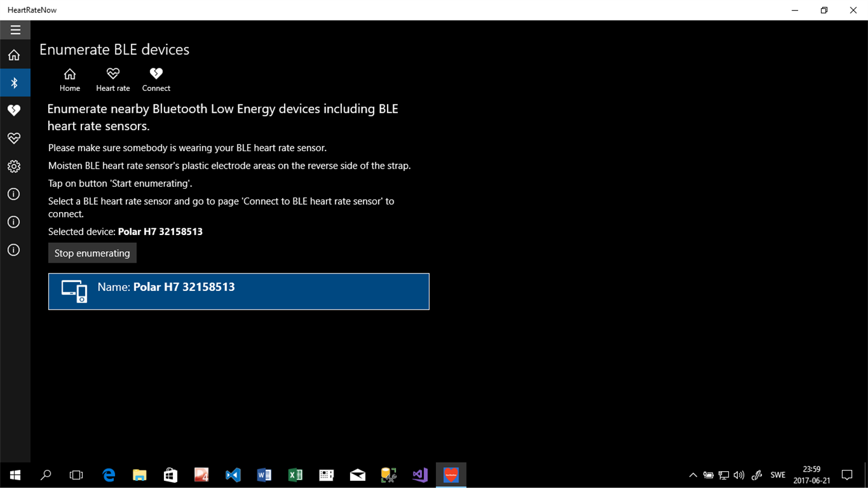Screen dimensions: 868x488
Task: Open Heart rate page from sidebar pulse-heart icon
Action: click(x=14, y=139)
